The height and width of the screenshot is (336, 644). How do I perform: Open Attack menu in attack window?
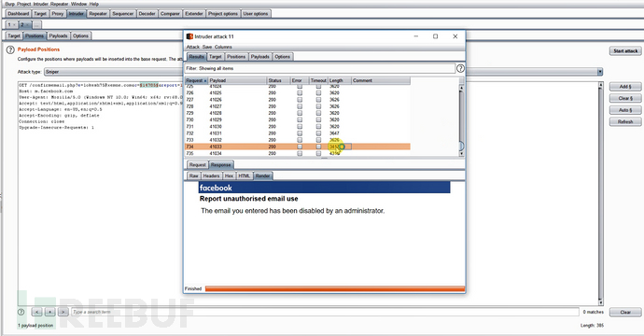click(193, 47)
